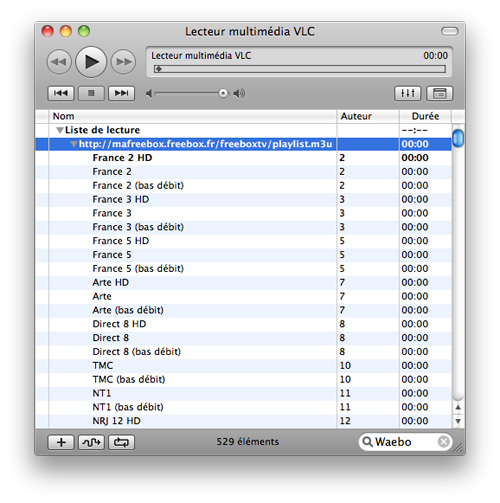Click the rewind (slower) round button

pos(59,62)
